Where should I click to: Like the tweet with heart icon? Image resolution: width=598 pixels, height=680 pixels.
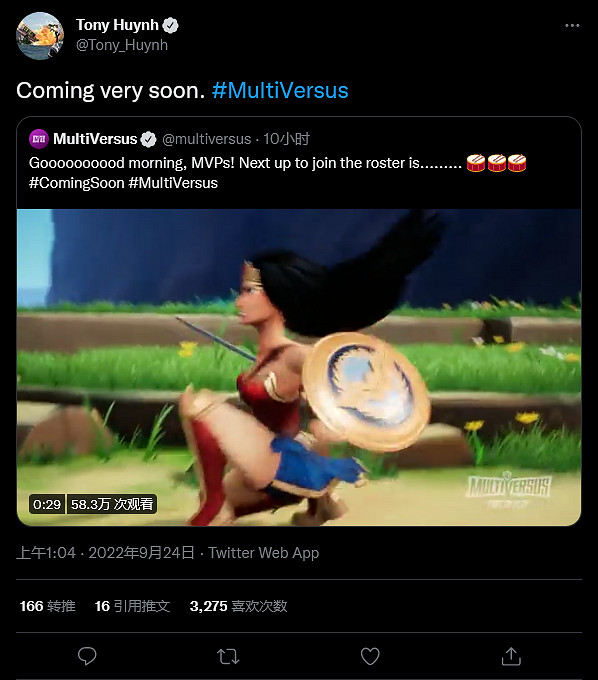370,656
